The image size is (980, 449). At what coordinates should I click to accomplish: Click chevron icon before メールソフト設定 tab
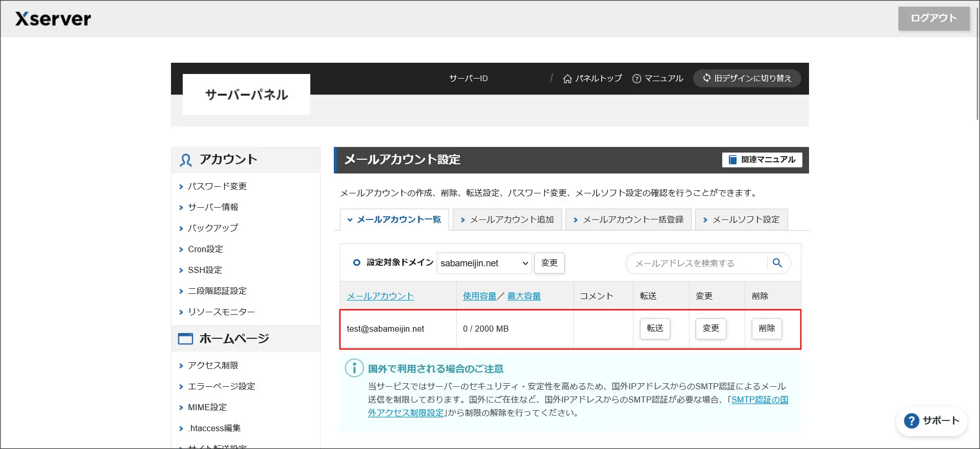[705, 220]
